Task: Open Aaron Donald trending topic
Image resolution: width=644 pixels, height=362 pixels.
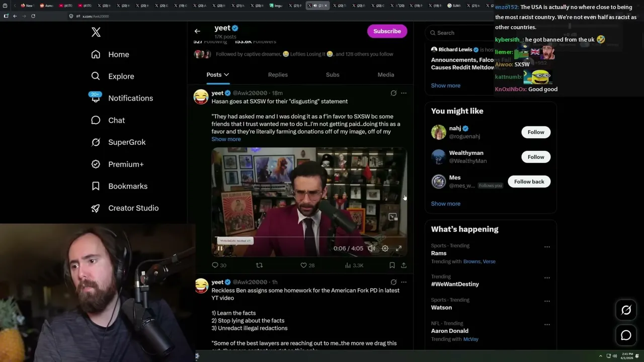Action: click(x=450, y=331)
